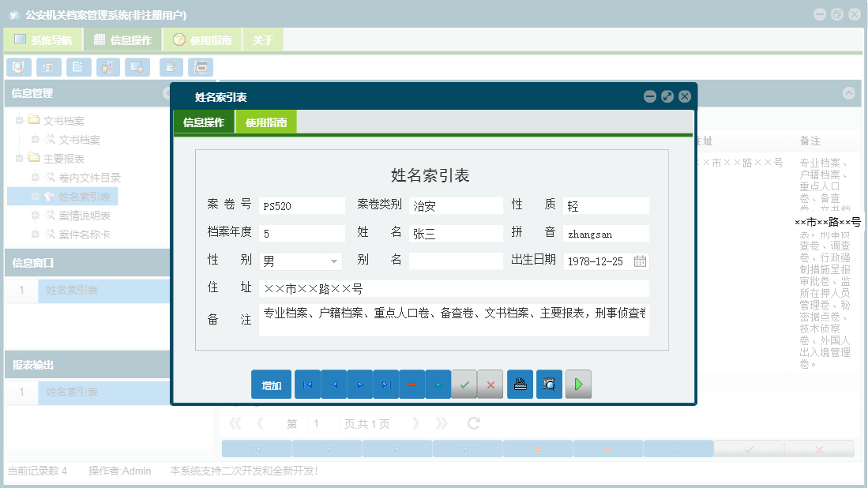Collapse the 主要报表 tree node

pos(18,157)
